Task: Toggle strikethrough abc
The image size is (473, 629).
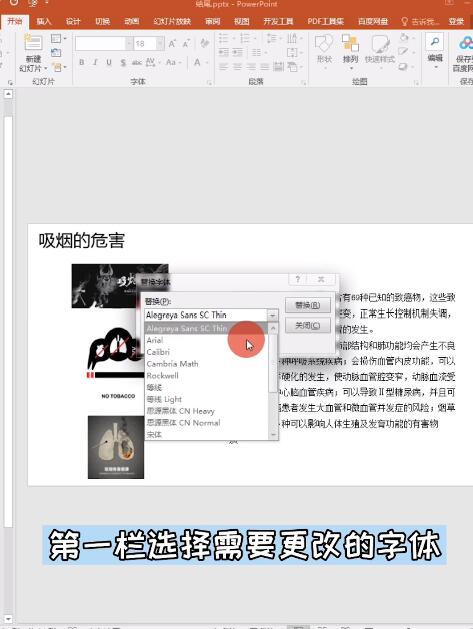Action: 137,62
